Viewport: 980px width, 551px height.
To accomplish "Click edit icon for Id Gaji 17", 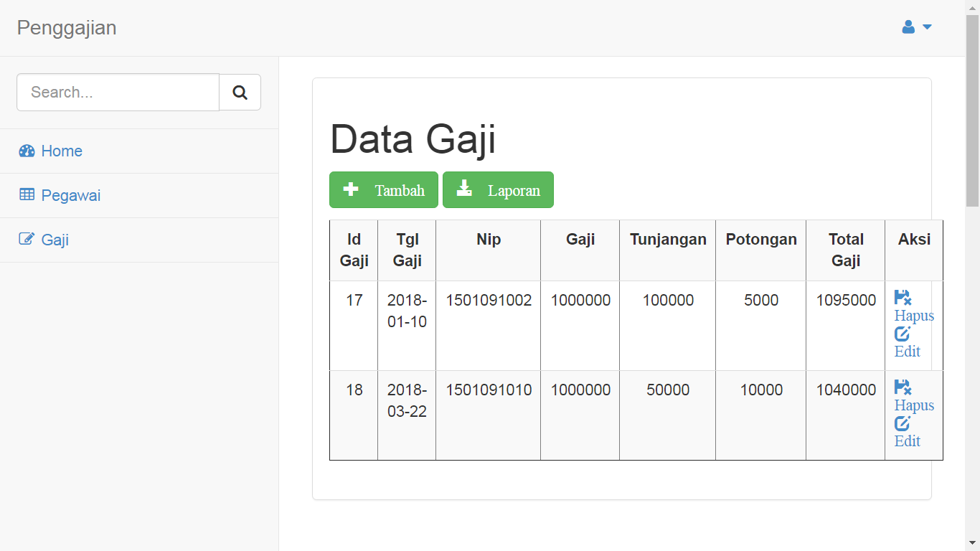I will click(902, 334).
